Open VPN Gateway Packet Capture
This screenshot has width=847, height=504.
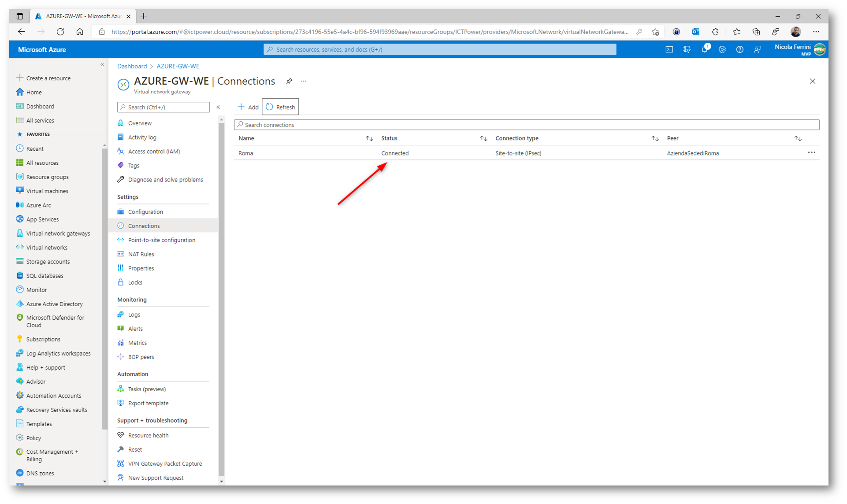tap(165, 463)
